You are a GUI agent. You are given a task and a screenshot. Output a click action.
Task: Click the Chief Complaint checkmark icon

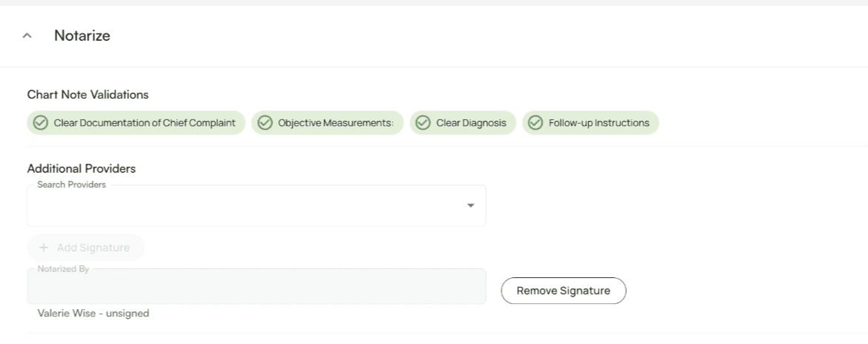tap(41, 123)
